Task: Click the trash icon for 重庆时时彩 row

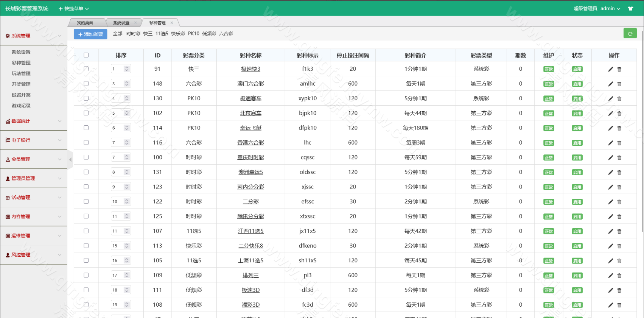Action: point(619,158)
